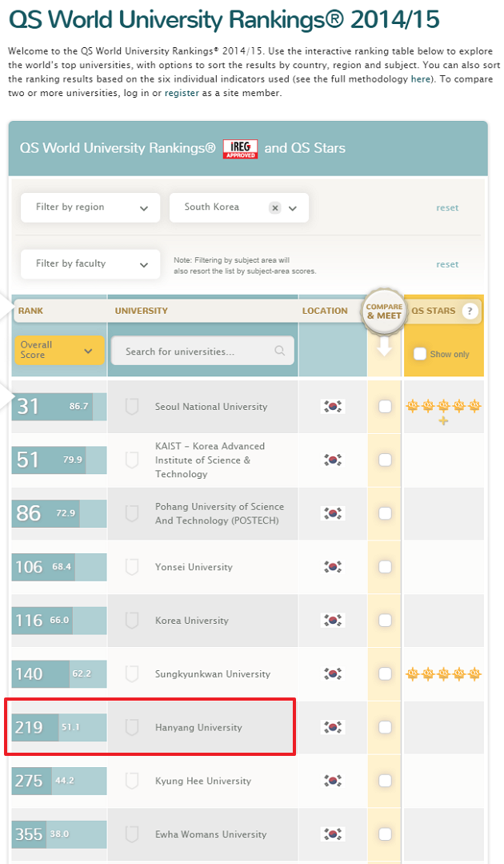Expand the Filter by faculty dropdown
Screen dimensions: 504x864
point(90,263)
